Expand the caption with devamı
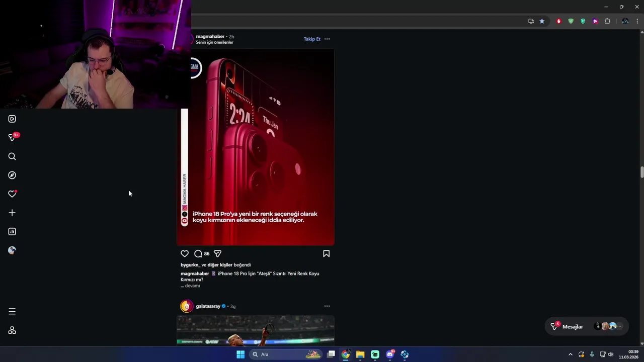 click(192, 286)
